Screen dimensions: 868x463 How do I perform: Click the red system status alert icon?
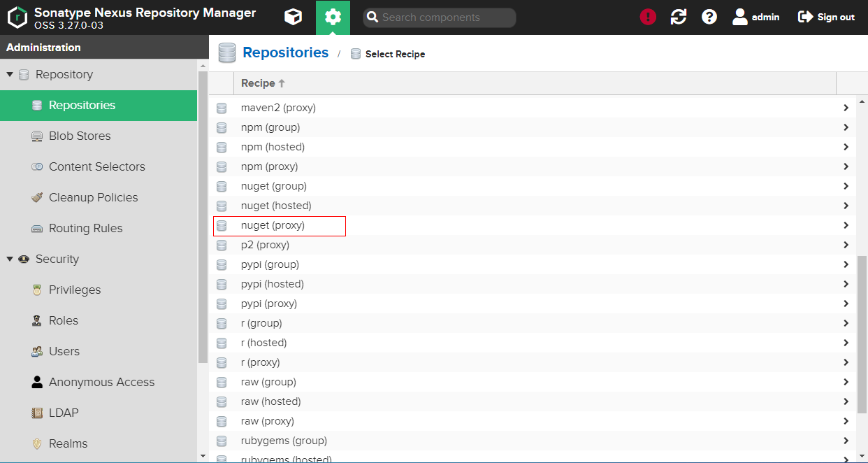pos(648,17)
